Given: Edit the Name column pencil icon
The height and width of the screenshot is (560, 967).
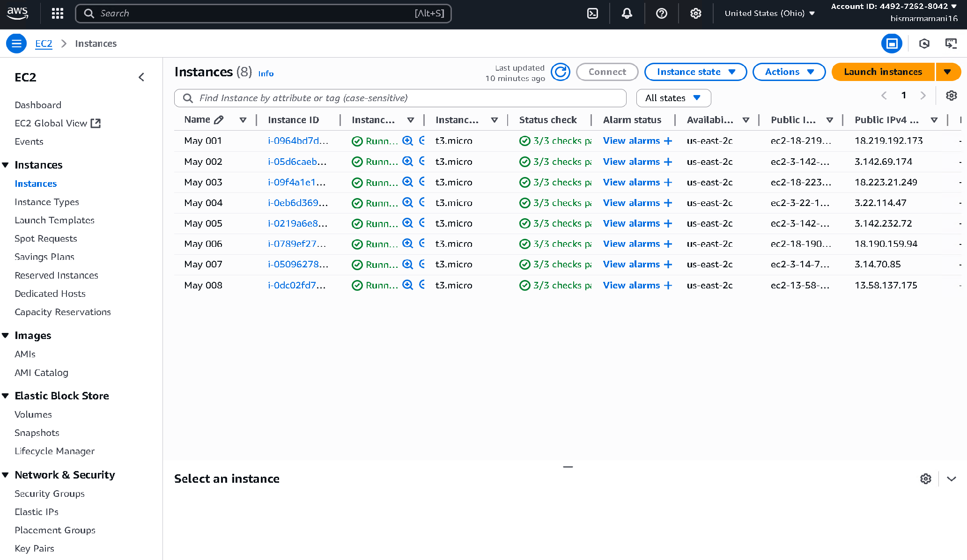Looking at the screenshot, I should 219,120.
